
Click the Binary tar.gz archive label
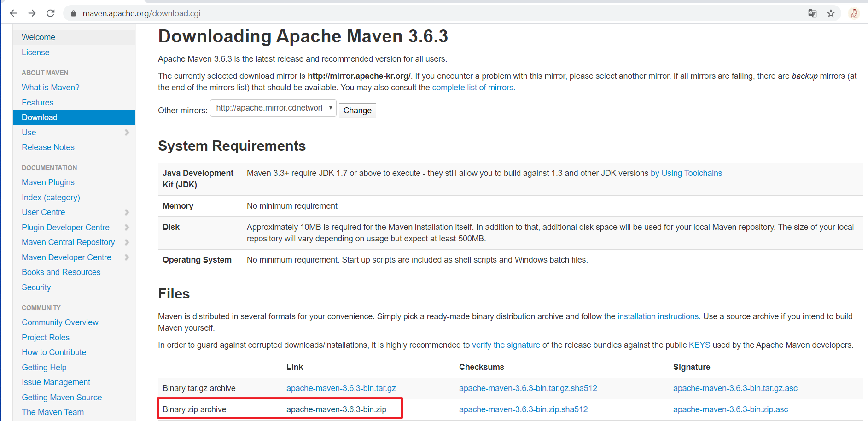(x=199, y=388)
